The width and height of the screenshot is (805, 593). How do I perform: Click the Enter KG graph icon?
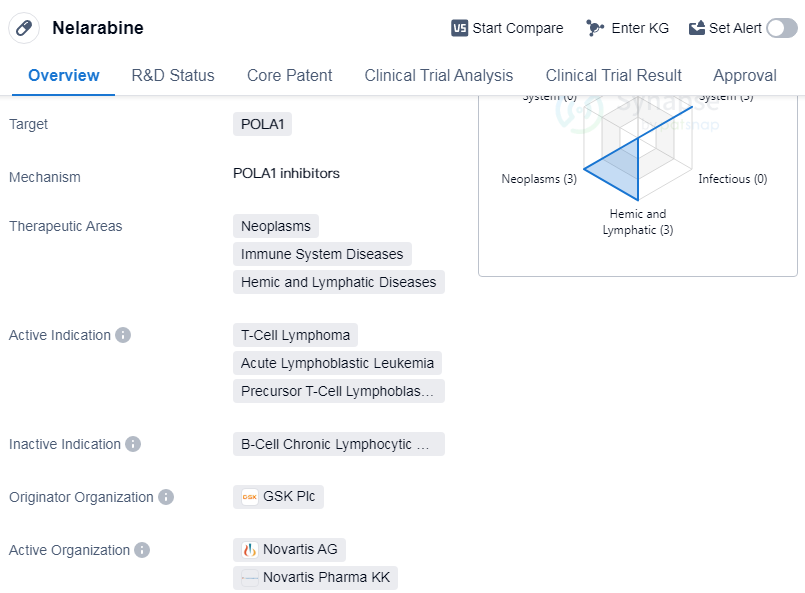(596, 28)
